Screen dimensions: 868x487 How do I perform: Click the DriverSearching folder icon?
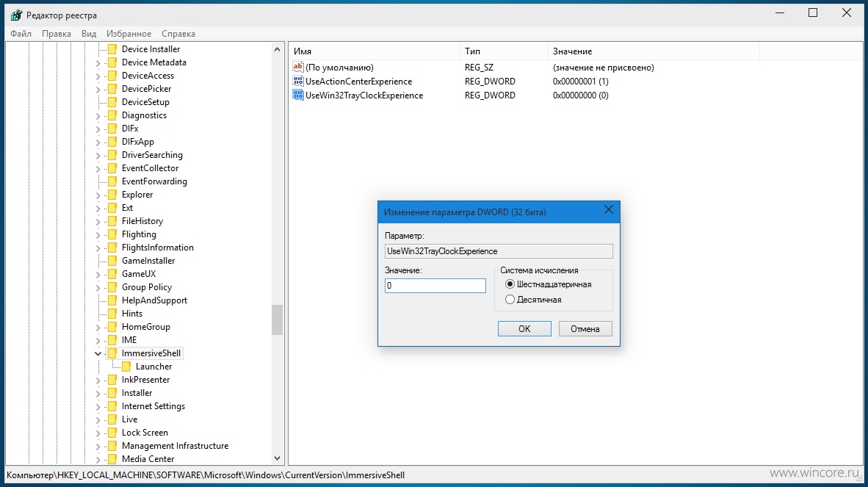(112, 155)
